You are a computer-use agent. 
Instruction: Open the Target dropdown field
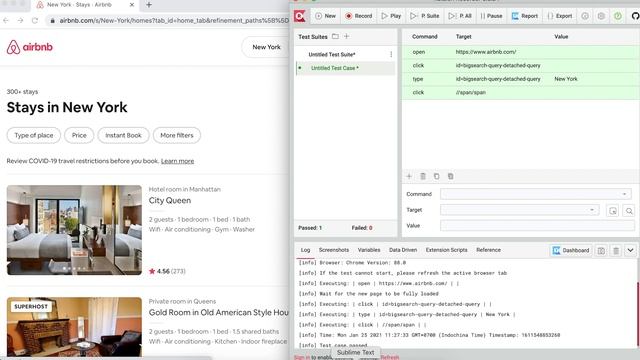pos(520,210)
